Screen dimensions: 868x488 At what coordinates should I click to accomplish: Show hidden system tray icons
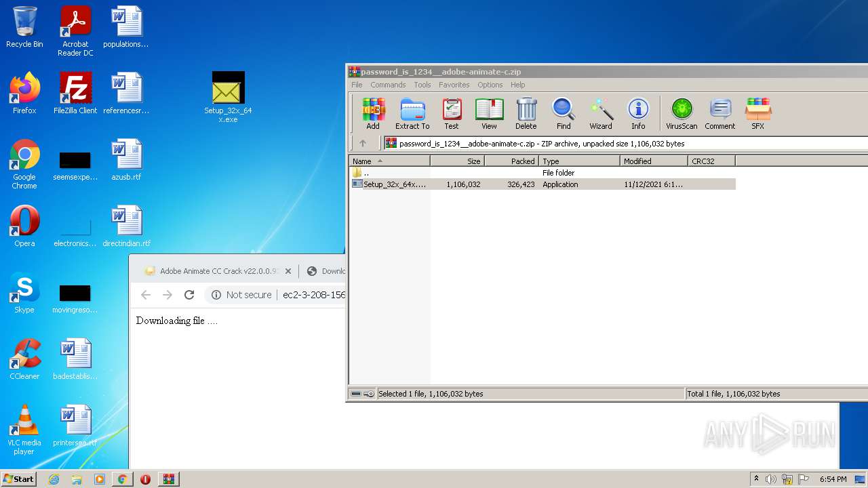pos(757,479)
